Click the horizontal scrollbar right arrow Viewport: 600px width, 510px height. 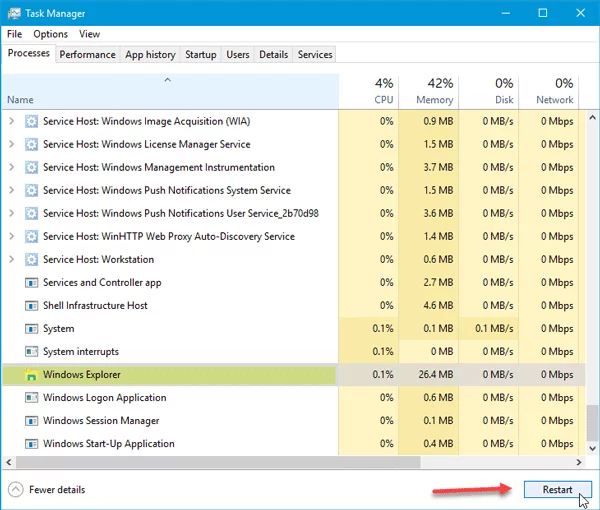579,462
